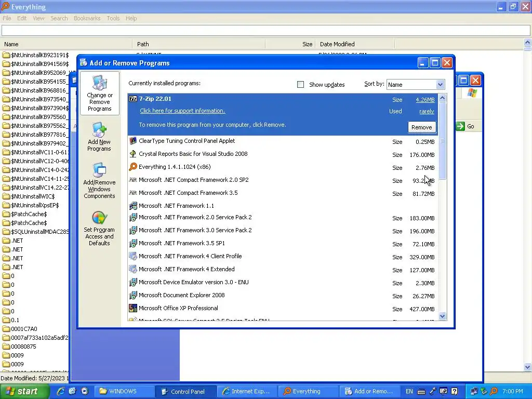Click the Add or Remove Programs title bar icon

(x=84, y=62)
